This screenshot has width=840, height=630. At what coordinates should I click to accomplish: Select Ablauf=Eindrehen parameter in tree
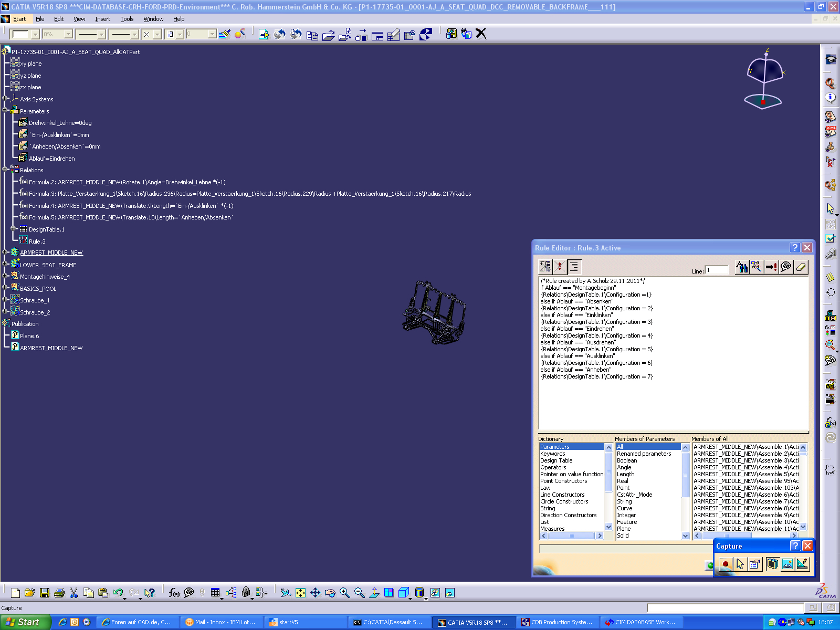point(51,159)
